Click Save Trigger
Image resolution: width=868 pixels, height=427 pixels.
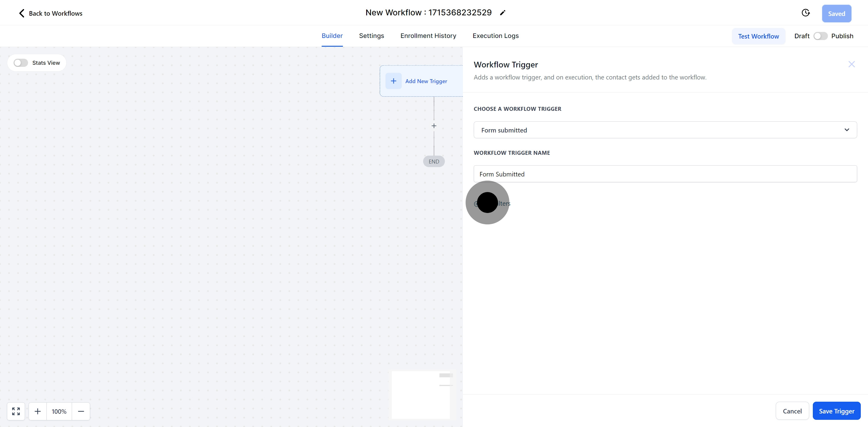tap(837, 411)
